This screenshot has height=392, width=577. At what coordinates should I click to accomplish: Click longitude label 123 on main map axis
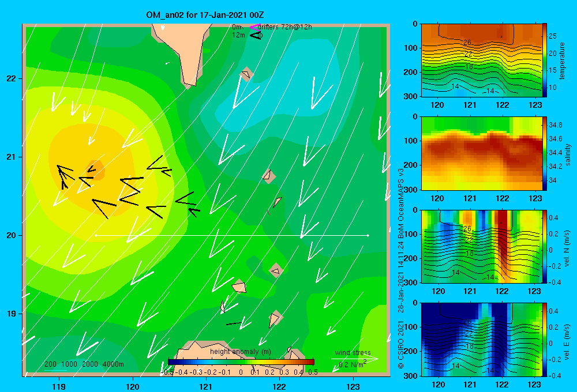pos(353,386)
